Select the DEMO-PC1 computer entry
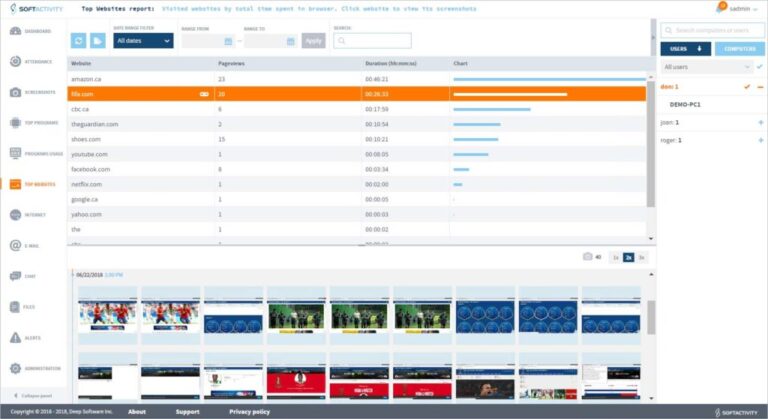Image resolution: width=768 pixels, height=419 pixels. tap(685, 104)
